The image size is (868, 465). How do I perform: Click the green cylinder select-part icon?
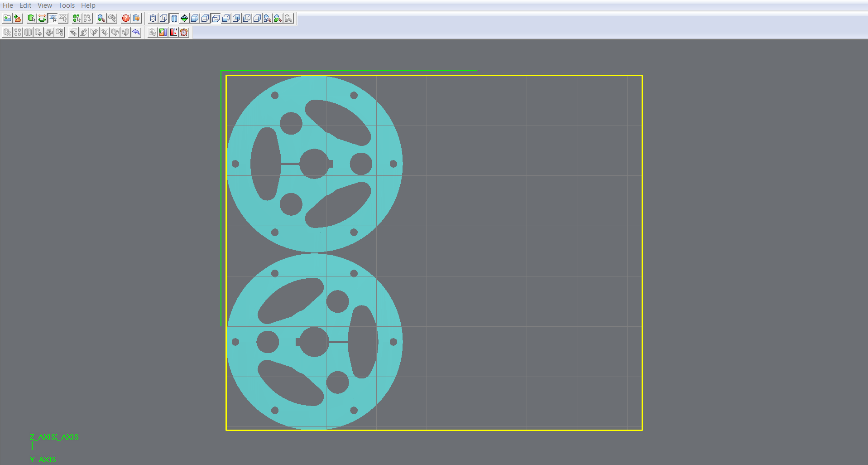tap(31, 19)
